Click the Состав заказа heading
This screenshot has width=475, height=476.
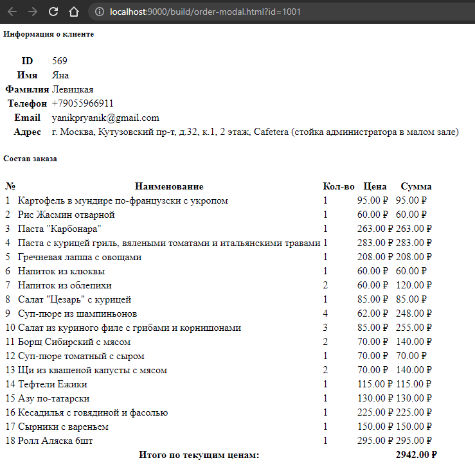(30, 159)
